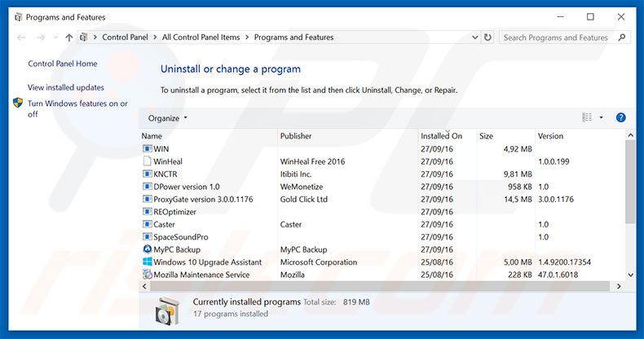Click the Control Panel icon in address bar
Screen dimensions: 644x339
pos(84,37)
